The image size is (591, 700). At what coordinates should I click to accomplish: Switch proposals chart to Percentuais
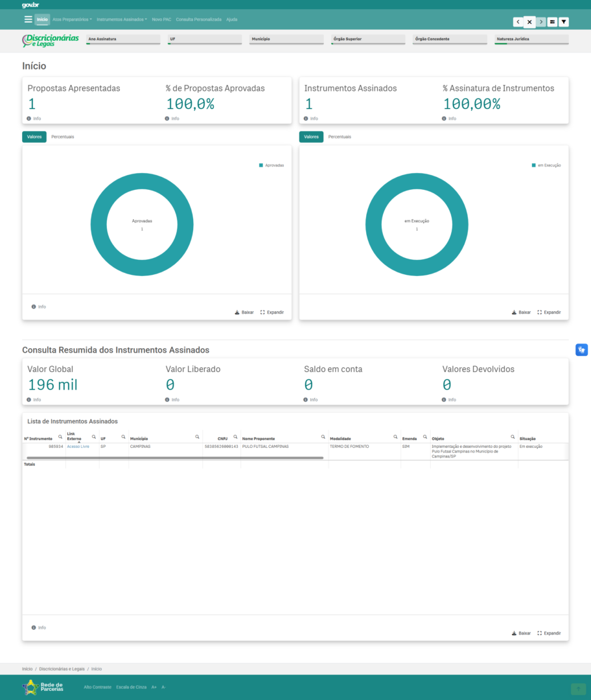(62, 137)
